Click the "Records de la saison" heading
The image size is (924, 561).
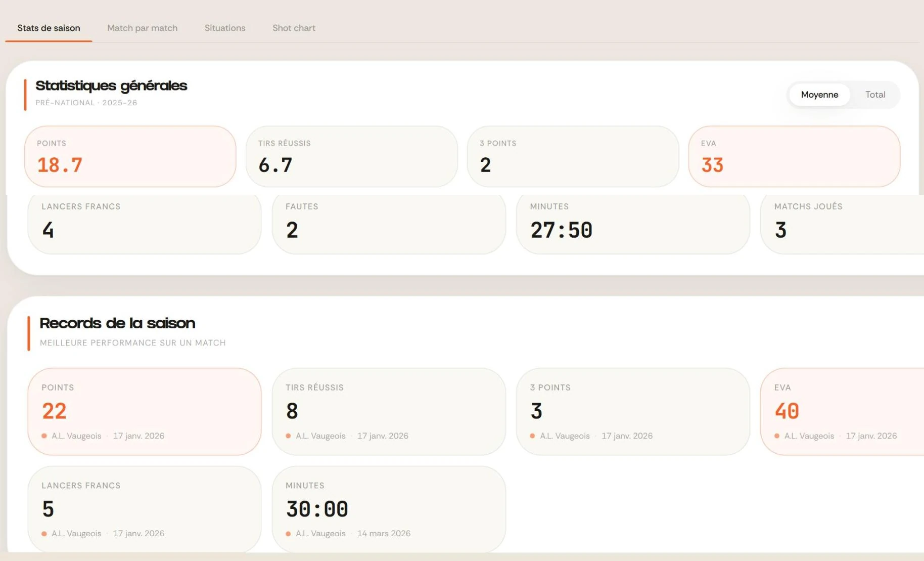[117, 323]
